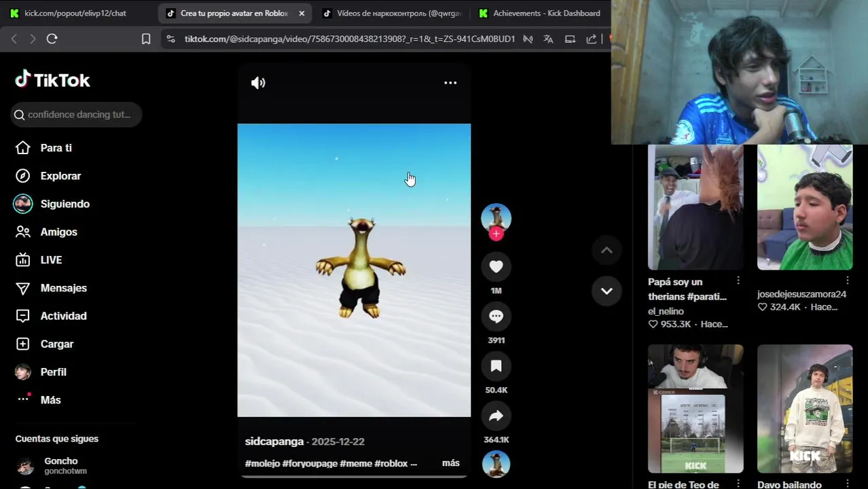Viewport: 868px width, 489px height.
Task: Bookmark this page in browser toolbar
Action: pos(145,39)
